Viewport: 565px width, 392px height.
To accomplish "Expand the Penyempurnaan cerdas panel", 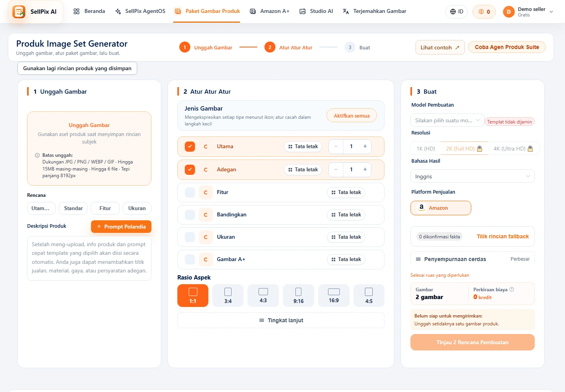I will (x=472, y=259).
